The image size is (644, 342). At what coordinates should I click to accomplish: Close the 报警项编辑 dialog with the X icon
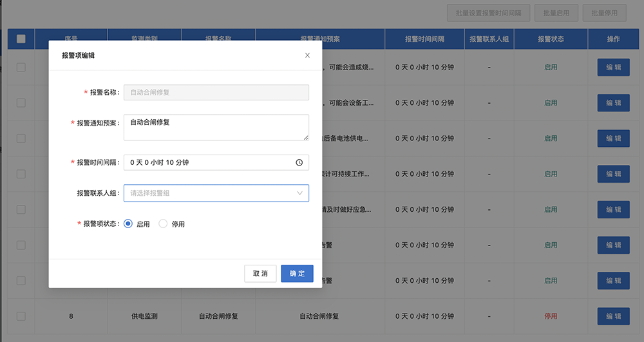pyautogui.click(x=307, y=55)
